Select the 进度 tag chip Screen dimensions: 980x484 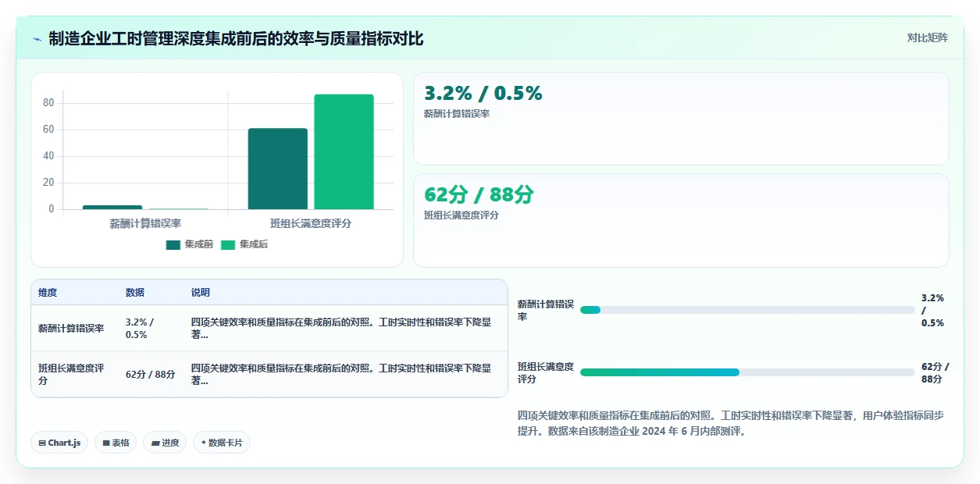point(165,443)
